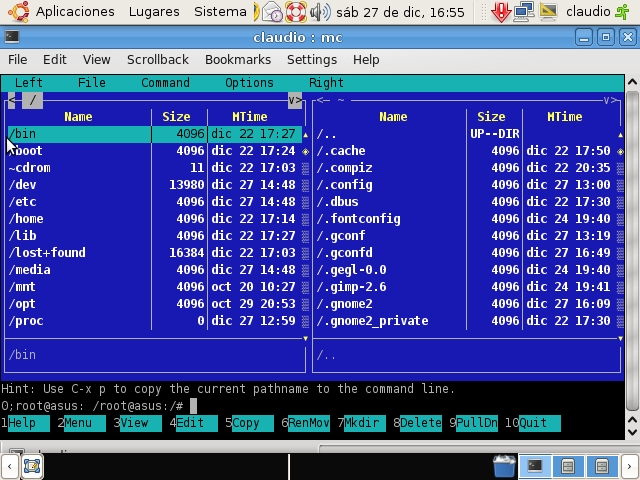Sort right panel by Size column header
This screenshot has height=480, width=640.
point(491,117)
